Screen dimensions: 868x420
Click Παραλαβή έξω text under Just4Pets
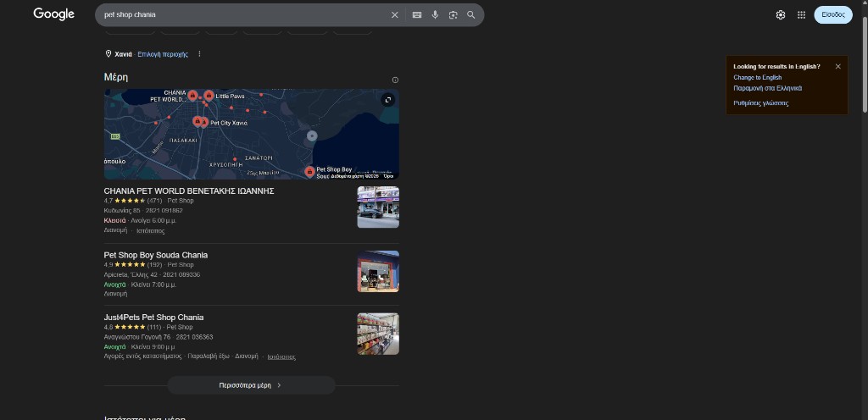point(209,356)
